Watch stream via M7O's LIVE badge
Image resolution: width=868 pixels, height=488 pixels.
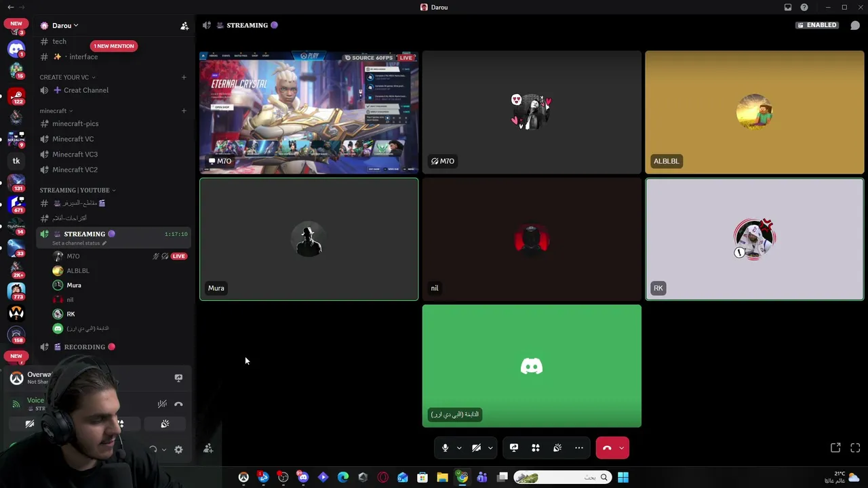point(179,256)
